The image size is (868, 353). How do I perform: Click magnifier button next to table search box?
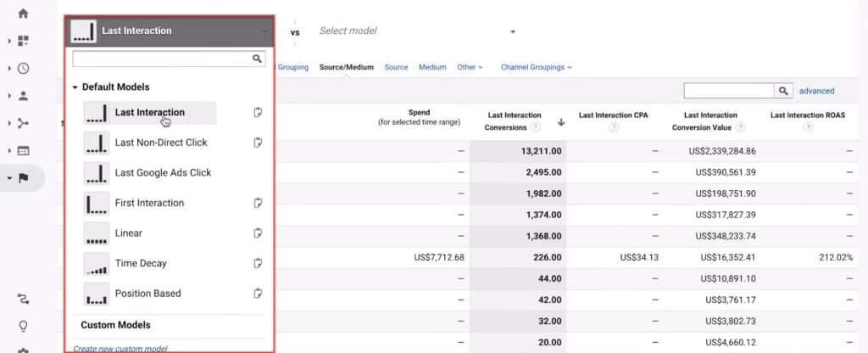coord(783,91)
